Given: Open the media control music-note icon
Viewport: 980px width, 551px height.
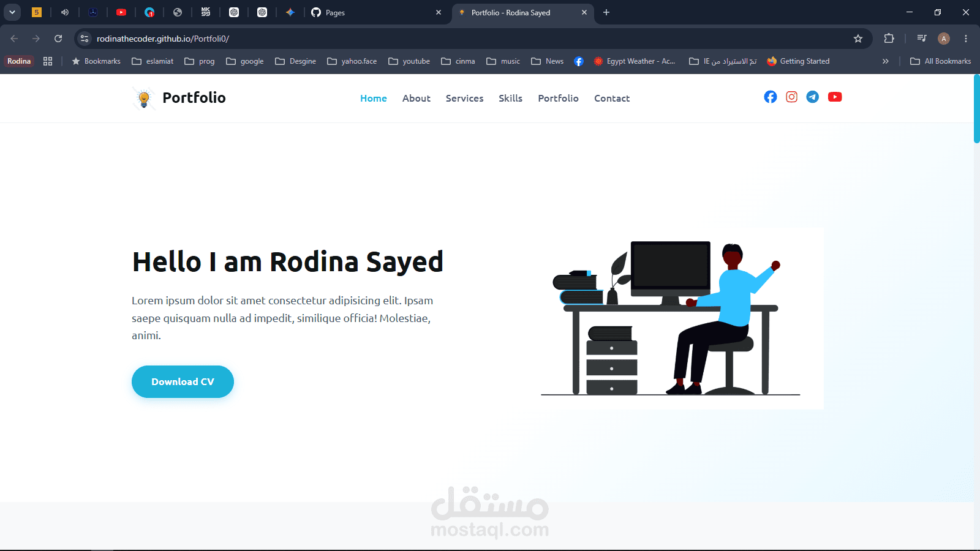Looking at the screenshot, I should [922, 39].
